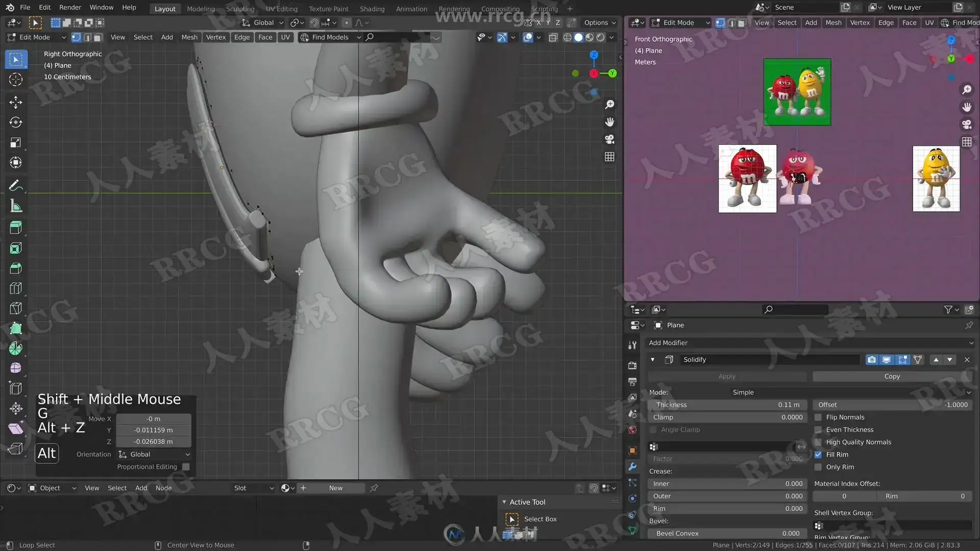This screenshot has height=551, width=980.
Task: Choose the Scale tool icon
Action: [15, 142]
